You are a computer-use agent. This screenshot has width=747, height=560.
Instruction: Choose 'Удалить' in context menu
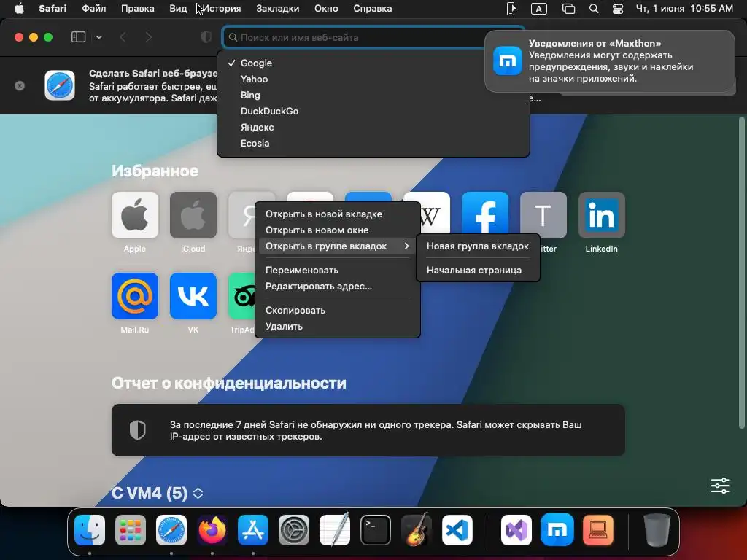coord(338,326)
